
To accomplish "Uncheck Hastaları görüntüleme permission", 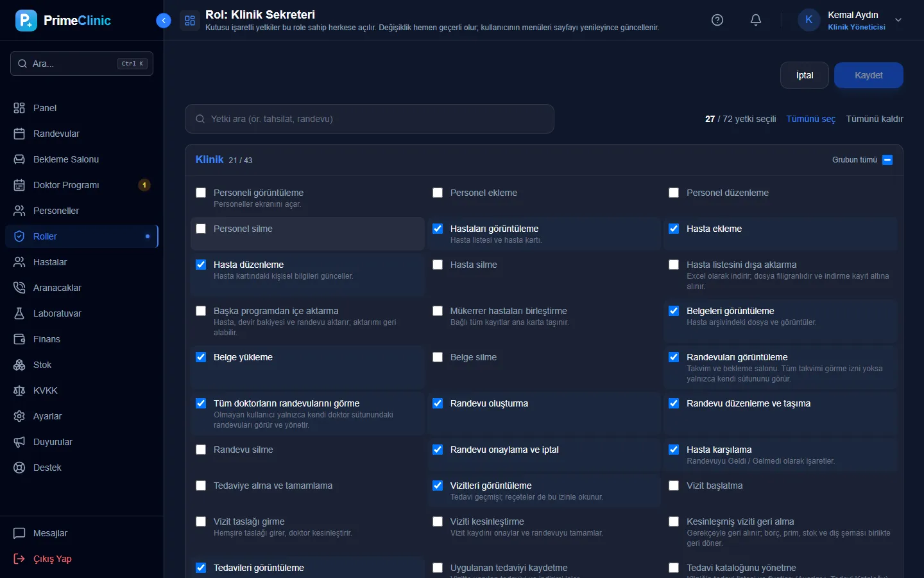I will [438, 229].
